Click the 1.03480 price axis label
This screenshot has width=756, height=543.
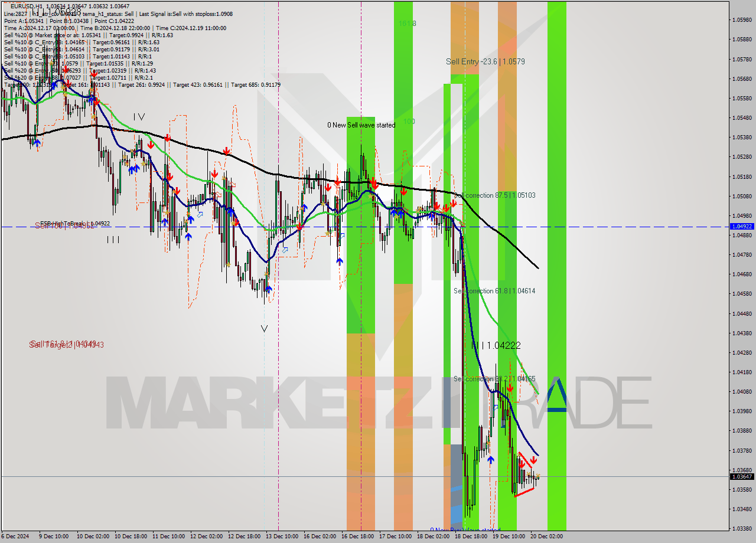(742, 509)
